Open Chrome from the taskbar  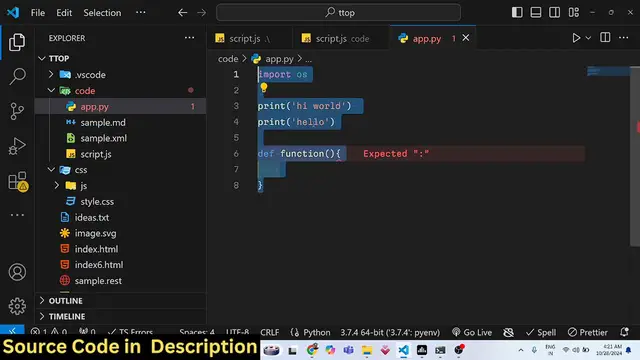[x=312, y=350]
